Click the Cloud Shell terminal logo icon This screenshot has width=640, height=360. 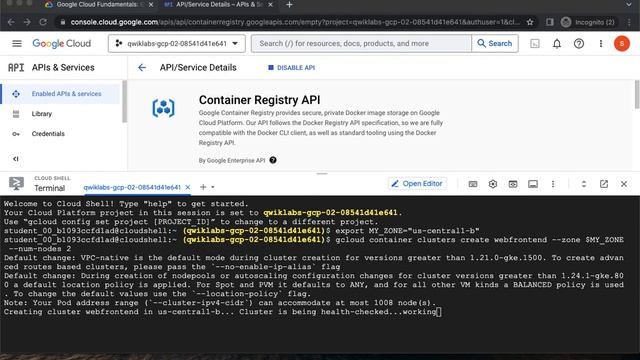click(16, 184)
